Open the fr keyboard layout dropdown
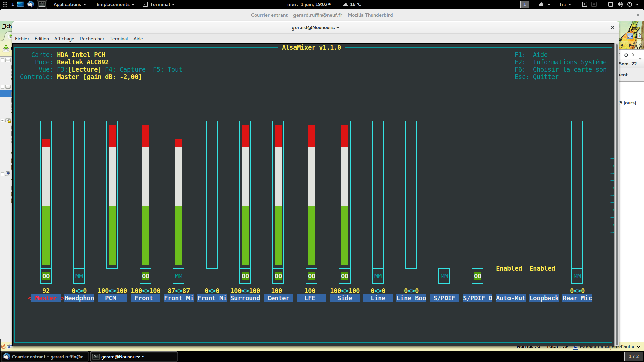The image size is (644, 362). [565, 4]
